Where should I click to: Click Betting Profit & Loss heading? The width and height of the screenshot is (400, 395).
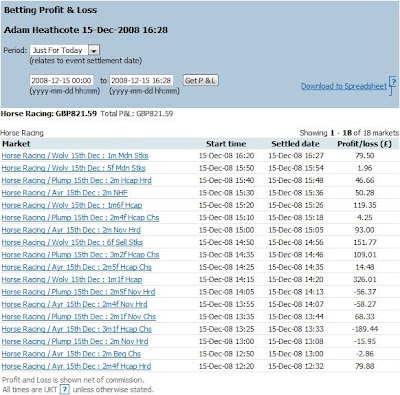(50, 10)
